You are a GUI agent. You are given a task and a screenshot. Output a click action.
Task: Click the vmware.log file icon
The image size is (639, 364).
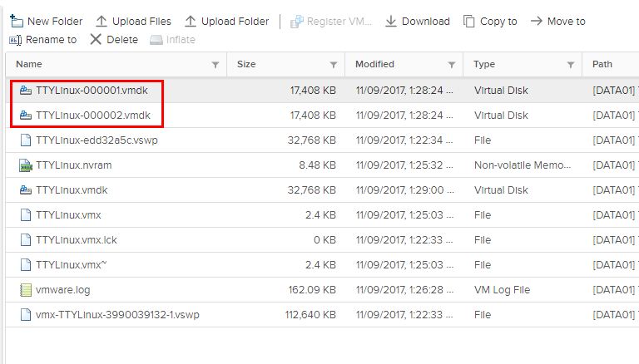point(25,290)
